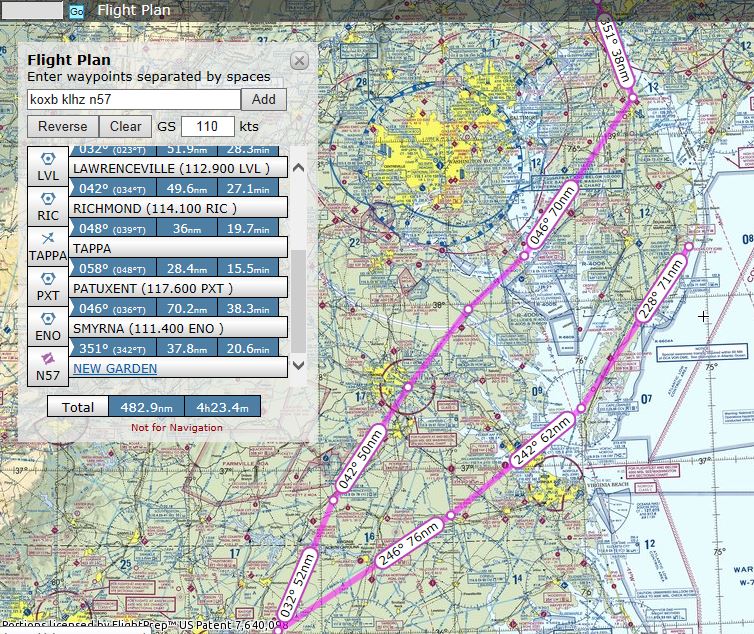Clear the flight plan
The width and height of the screenshot is (754, 634).
tap(126, 127)
